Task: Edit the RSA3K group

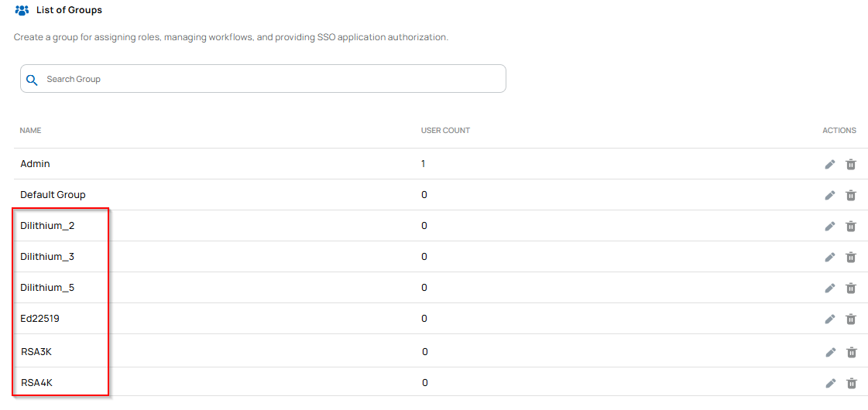Action: (830, 352)
